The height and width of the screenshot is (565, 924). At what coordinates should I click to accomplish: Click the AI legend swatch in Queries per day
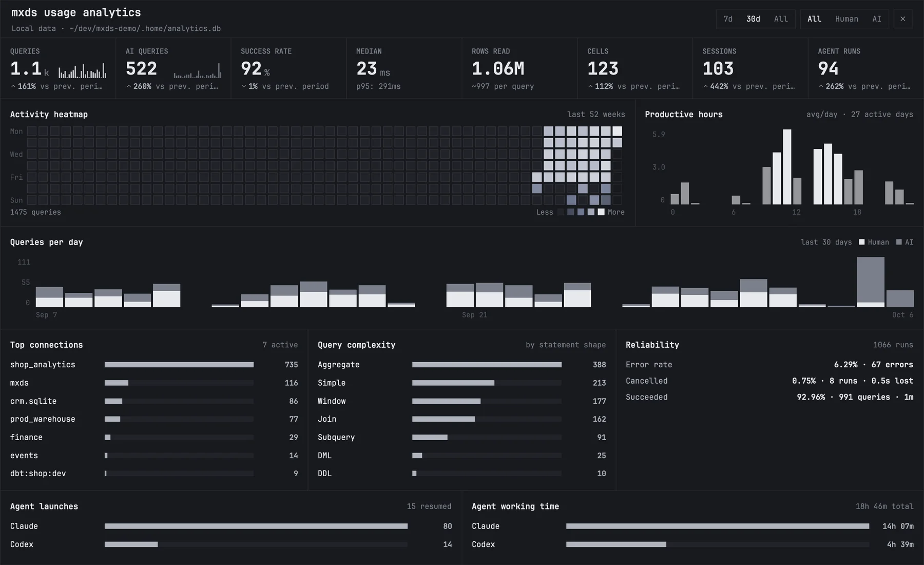coord(899,242)
